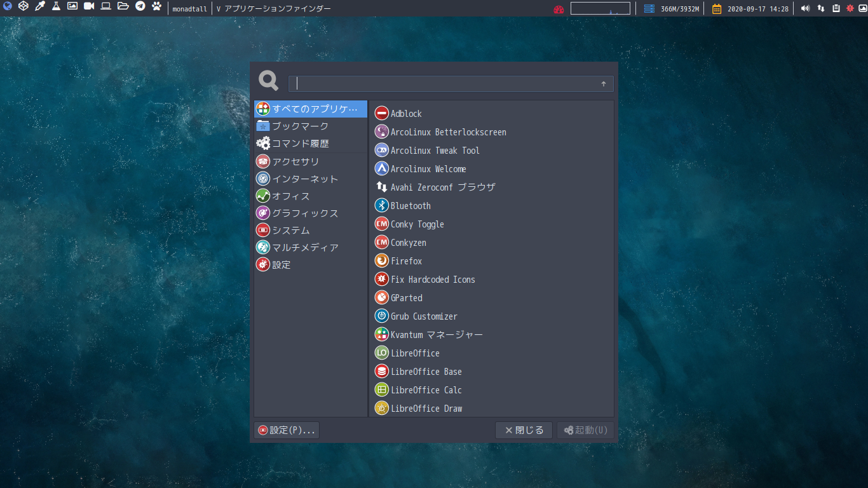868x488 pixels.
Task: Filter by グラフィックス category
Action: (311, 213)
